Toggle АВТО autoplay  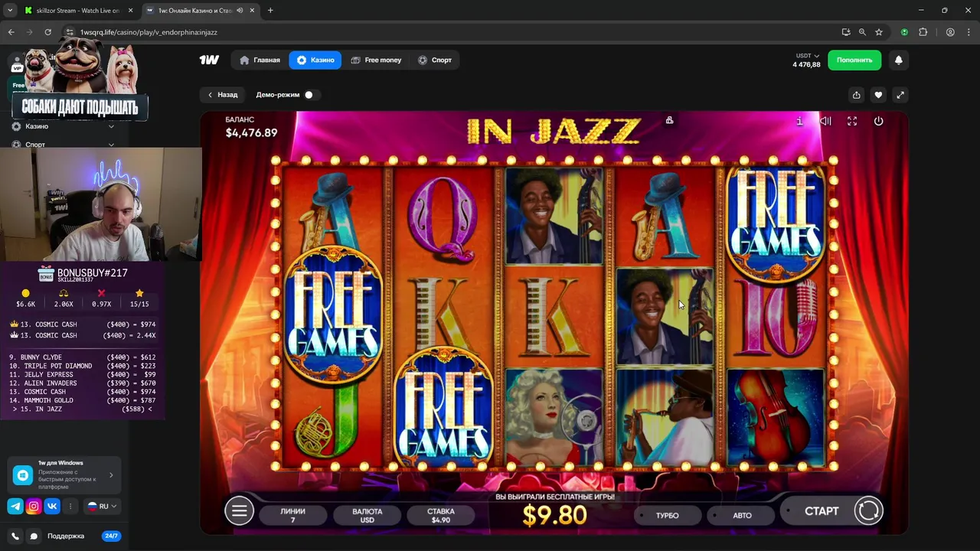(742, 515)
